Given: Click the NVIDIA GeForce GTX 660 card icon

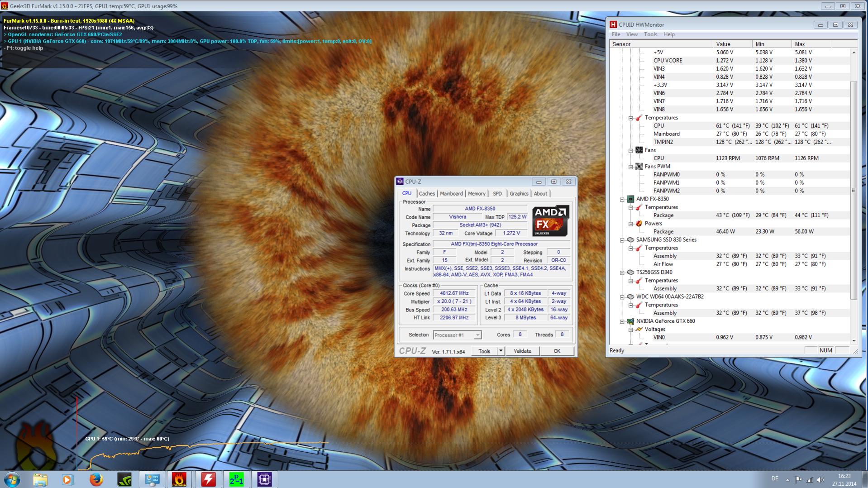Looking at the screenshot, I should click(x=630, y=321).
